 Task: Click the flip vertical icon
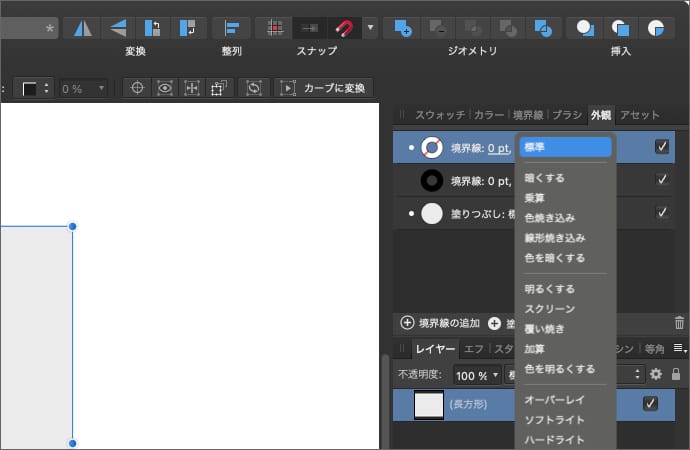(117, 28)
